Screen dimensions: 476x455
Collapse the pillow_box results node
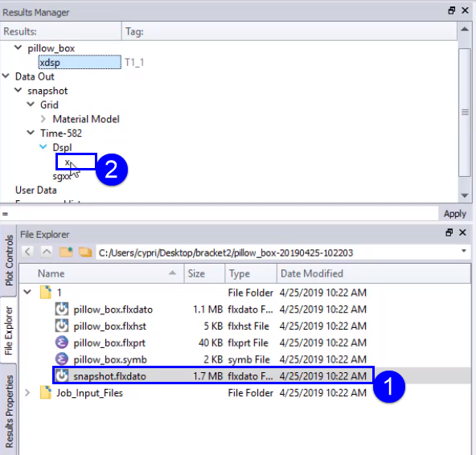coord(18,47)
